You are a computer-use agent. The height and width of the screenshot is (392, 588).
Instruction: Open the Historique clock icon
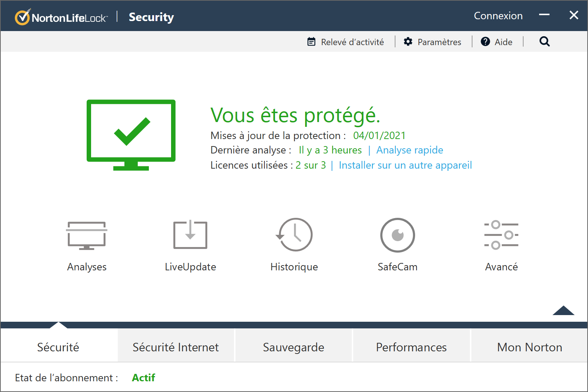click(x=294, y=235)
